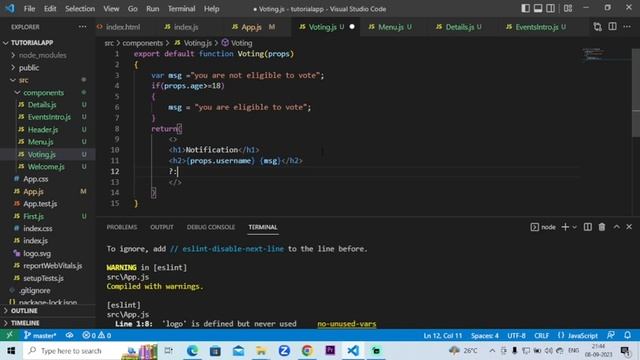Viewport: 640px width, 360px height.
Task: Click the editor vertical scrollbar
Action: click(636, 93)
